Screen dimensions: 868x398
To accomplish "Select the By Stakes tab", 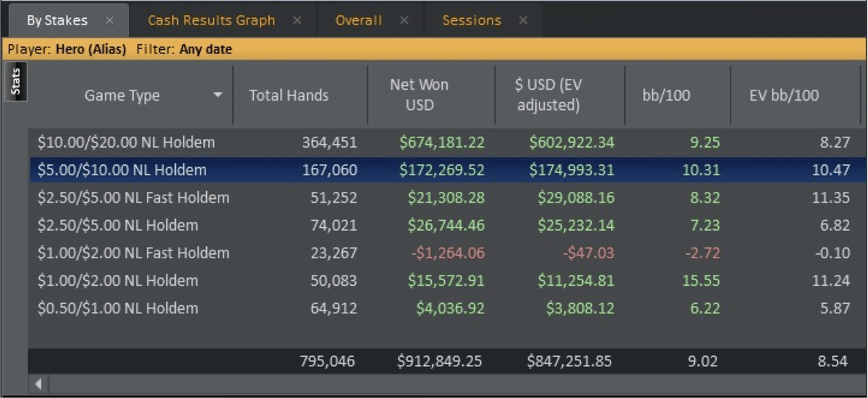I will tap(56, 20).
